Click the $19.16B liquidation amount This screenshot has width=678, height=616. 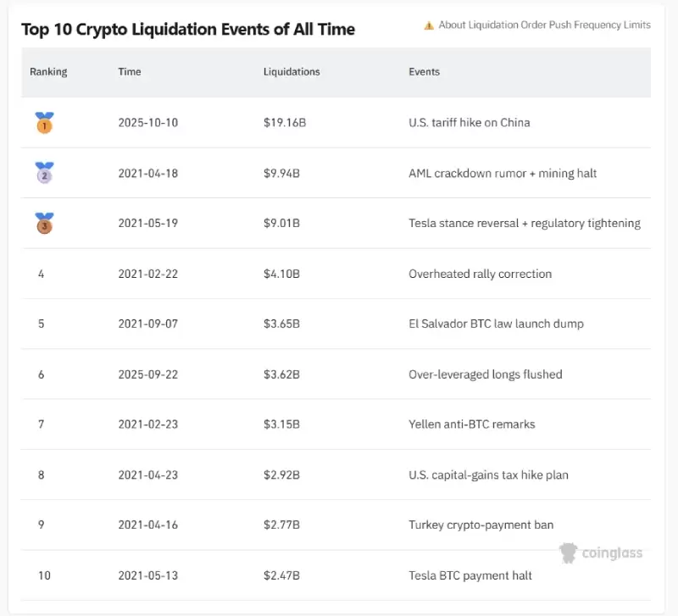click(x=284, y=123)
